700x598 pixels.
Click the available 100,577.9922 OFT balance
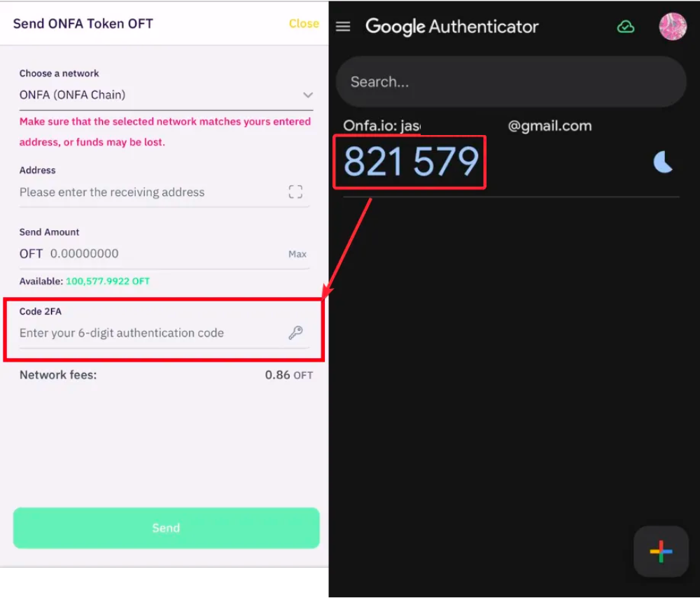(x=107, y=281)
